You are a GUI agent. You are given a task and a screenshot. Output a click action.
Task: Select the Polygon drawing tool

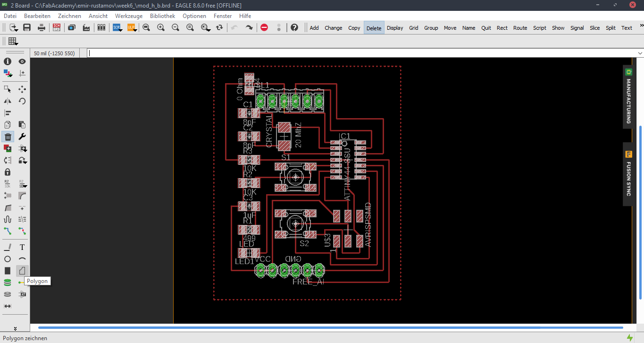[22, 271]
